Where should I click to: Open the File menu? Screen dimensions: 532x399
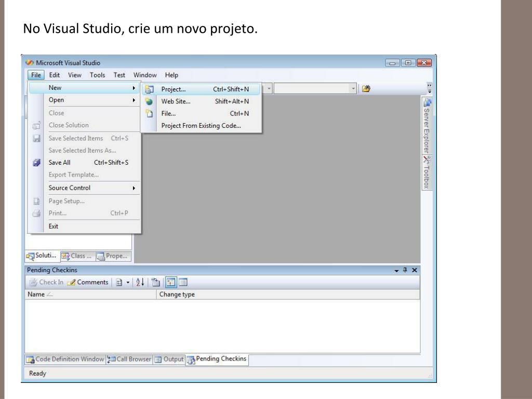tap(36, 75)
